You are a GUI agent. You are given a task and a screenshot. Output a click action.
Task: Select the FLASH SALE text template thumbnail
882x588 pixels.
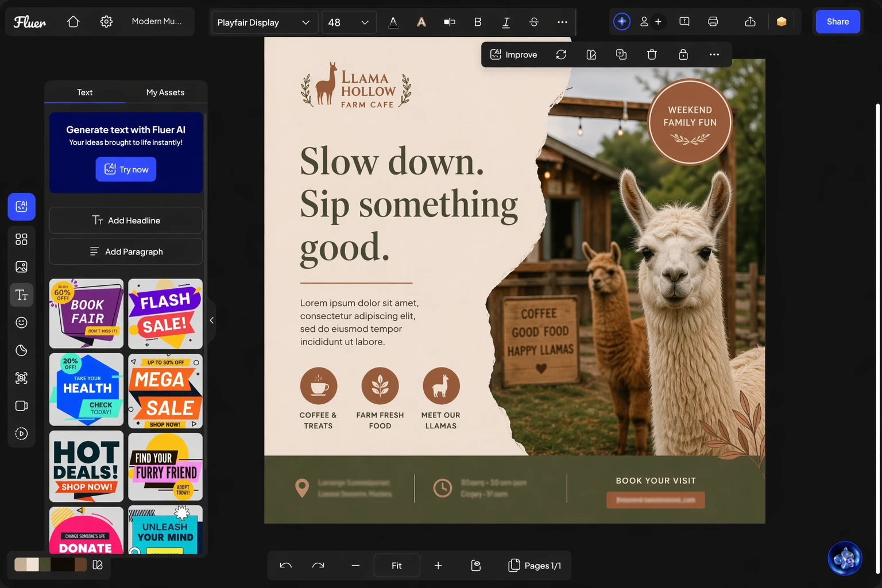point(165,314)
